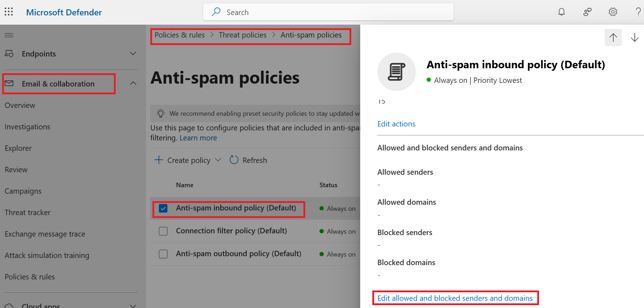
Task: Click the Allowed domains label
Action: [407, 202]
